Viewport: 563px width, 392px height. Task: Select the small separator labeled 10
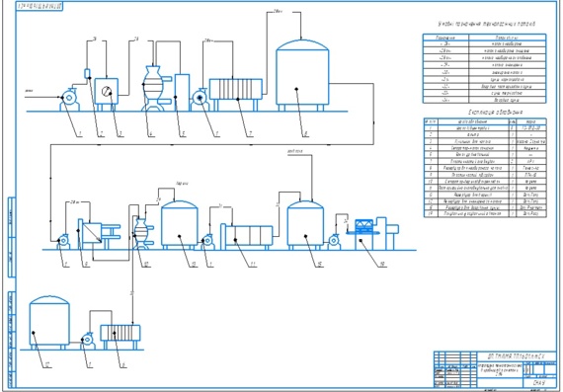(x=142, y=234)
